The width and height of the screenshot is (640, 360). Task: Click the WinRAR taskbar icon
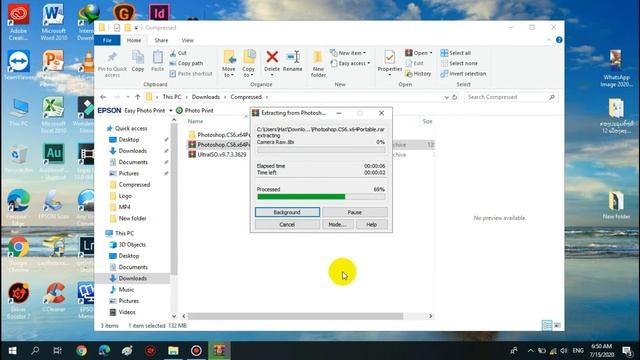tap(219, 351)
